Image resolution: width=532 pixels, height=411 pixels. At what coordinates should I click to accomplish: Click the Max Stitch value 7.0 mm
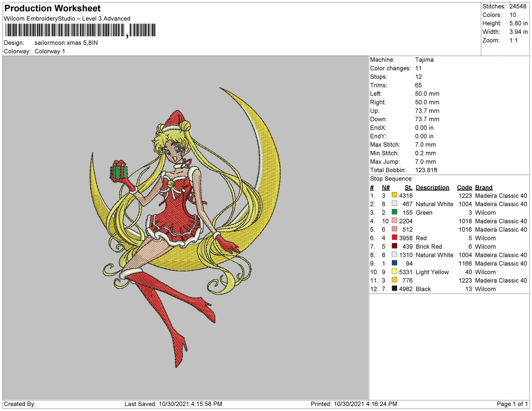(426, 145)
